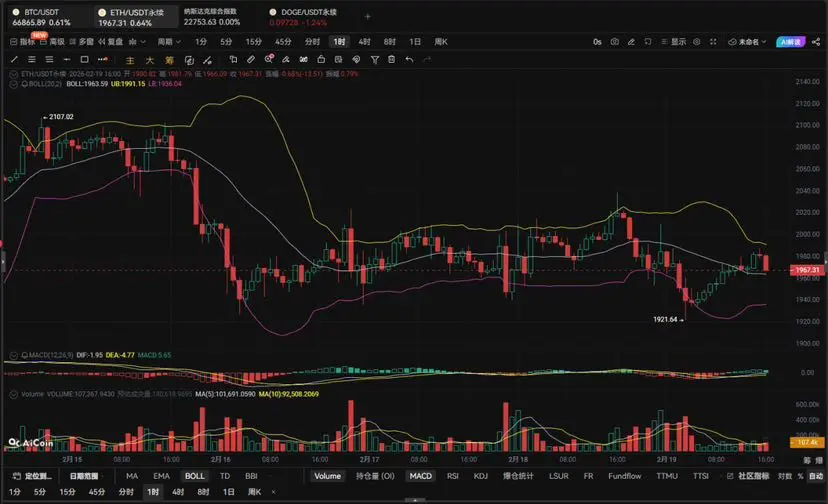Click the 大 indicator icon
This screenshot has height=504, width=828.
click(149, 60)
